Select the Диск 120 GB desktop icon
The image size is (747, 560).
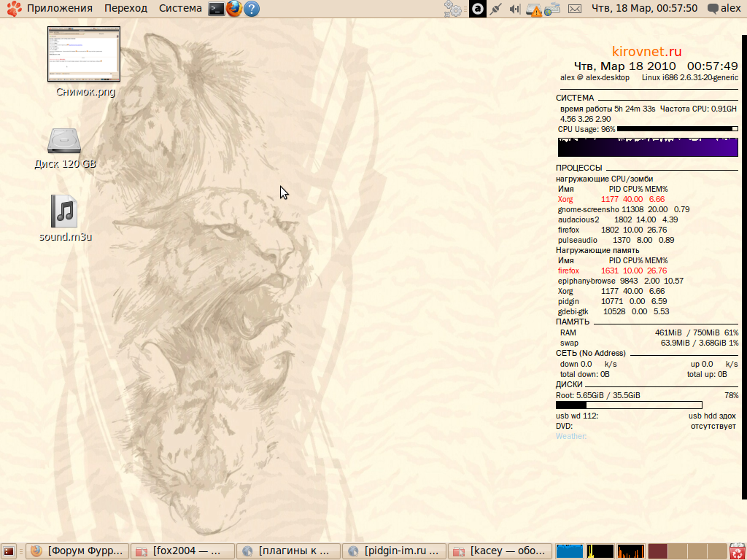pos(64,141)
